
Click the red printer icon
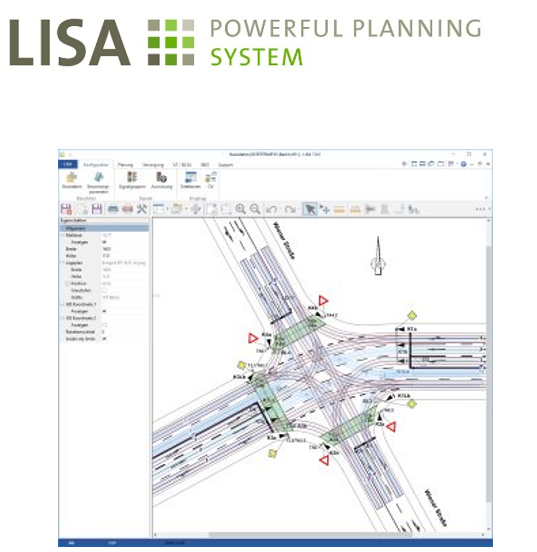tap(127, 209)
